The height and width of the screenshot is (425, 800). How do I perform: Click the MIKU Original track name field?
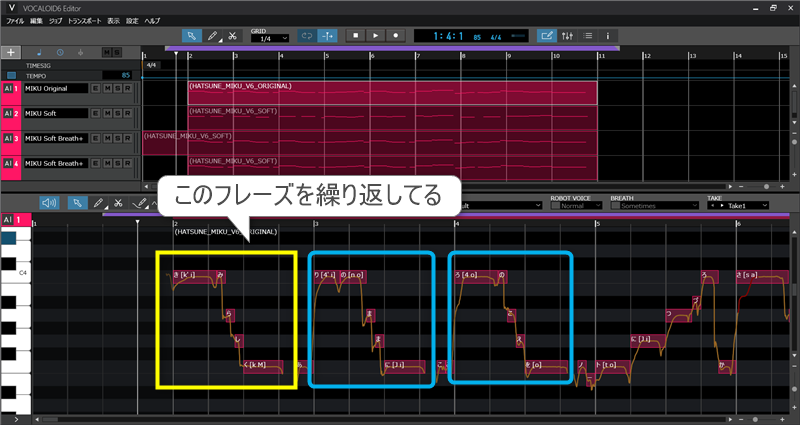click(x=56, y=88)
